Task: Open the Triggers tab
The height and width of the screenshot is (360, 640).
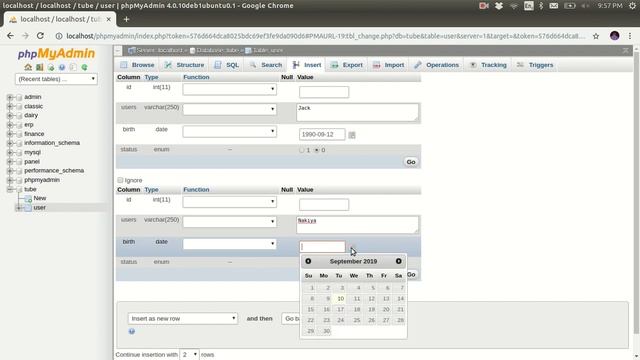Action: [535, 65]
